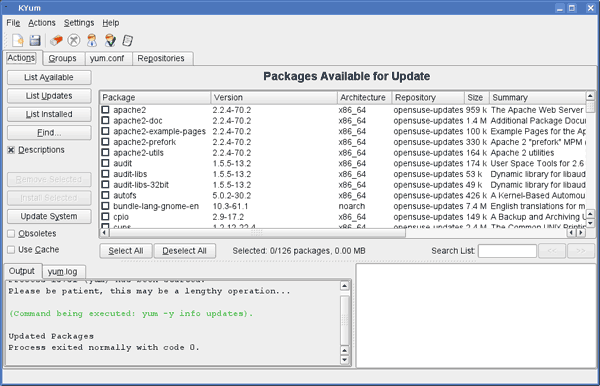Click in the Search List input field

tap(507, 251)
